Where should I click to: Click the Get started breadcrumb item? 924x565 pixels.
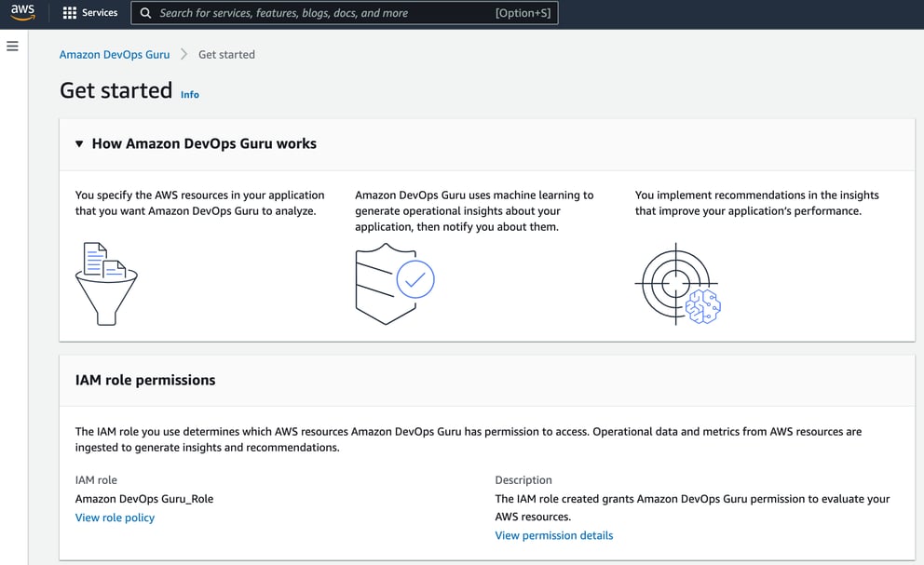(x=226, y=54)
